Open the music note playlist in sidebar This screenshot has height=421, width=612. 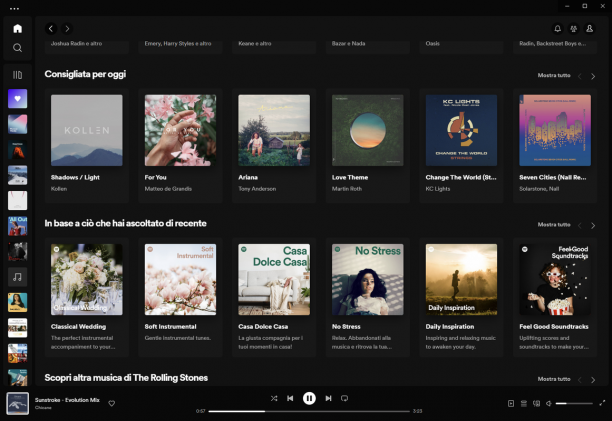18,277
